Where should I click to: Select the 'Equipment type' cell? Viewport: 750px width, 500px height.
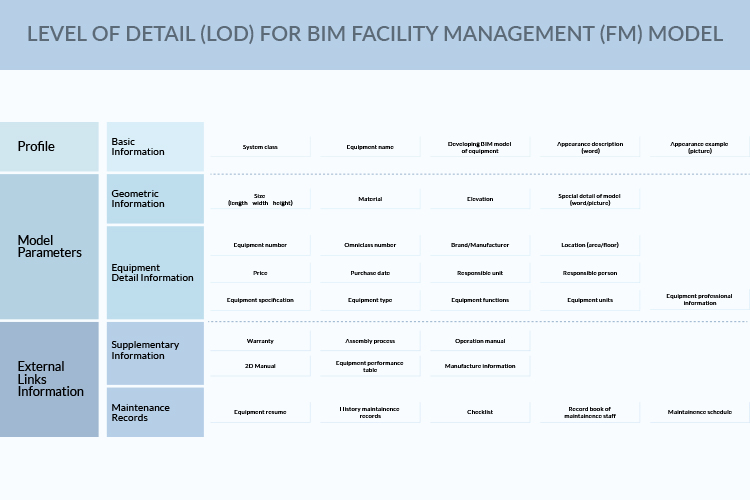[370, 300]
